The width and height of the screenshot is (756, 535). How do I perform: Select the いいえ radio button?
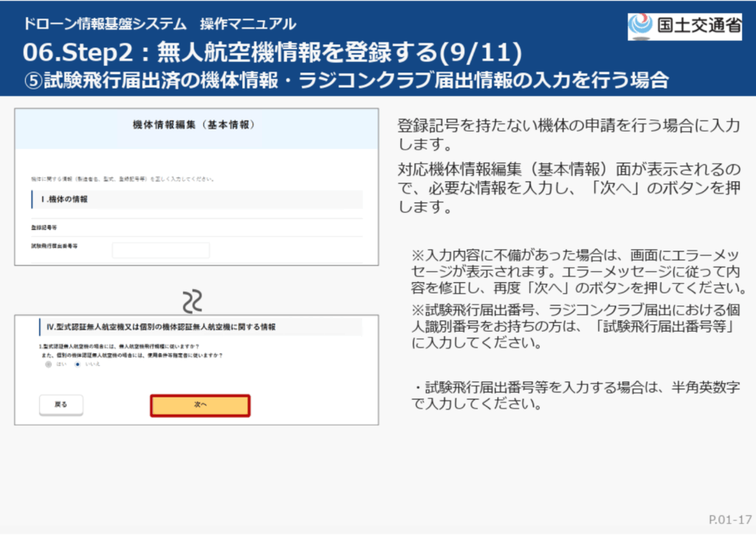[x=78, y=364]
